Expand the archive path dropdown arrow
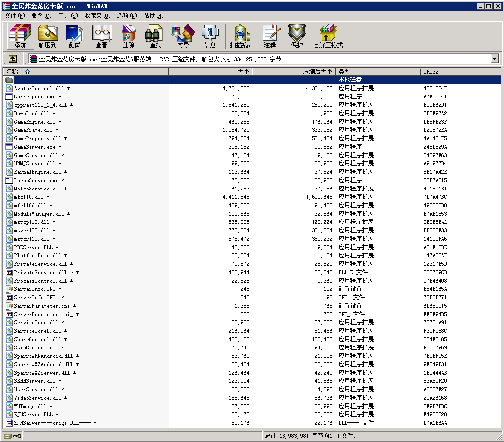This screenshot has width=504, height=442. [494, 59]
